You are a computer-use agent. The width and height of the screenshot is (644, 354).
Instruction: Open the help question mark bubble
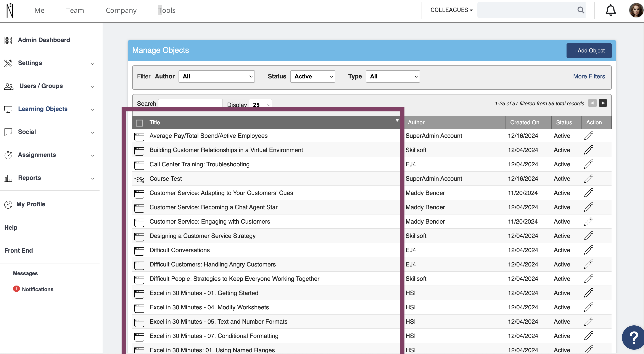click(633, 337)
